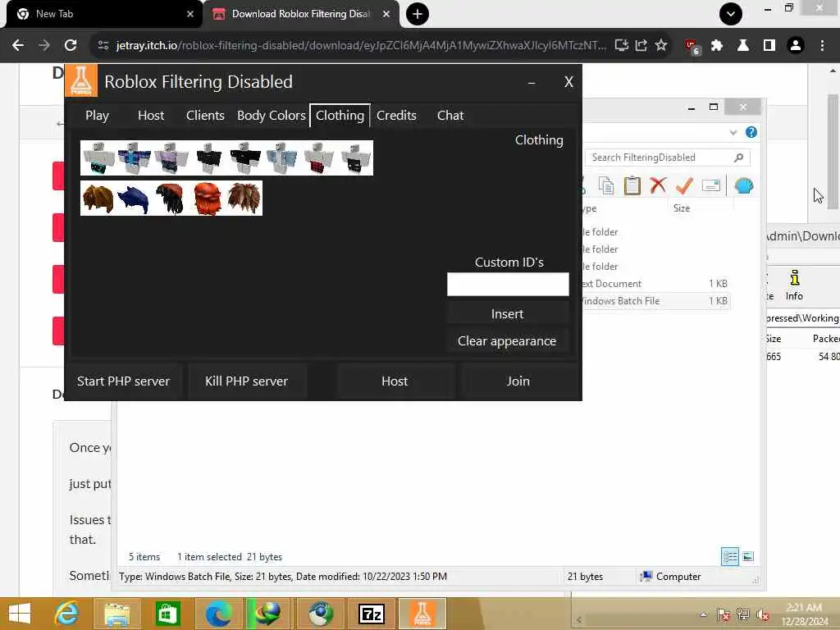
Task: Select the teal shorts outfit thumbnail
Action: coord(98,158)
